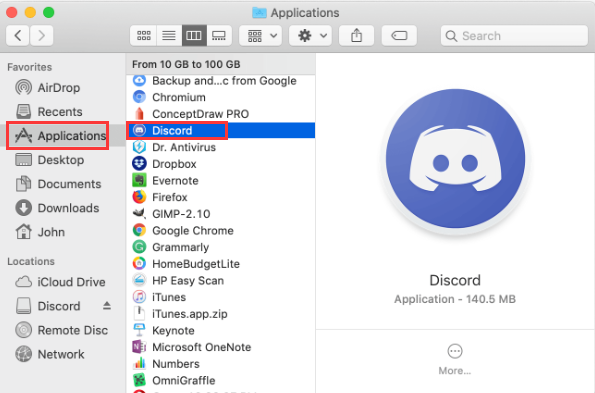The height and width of the screenshot is (393, 595).
Task: Go back with the left chevron button
Action: pos(17,36)
